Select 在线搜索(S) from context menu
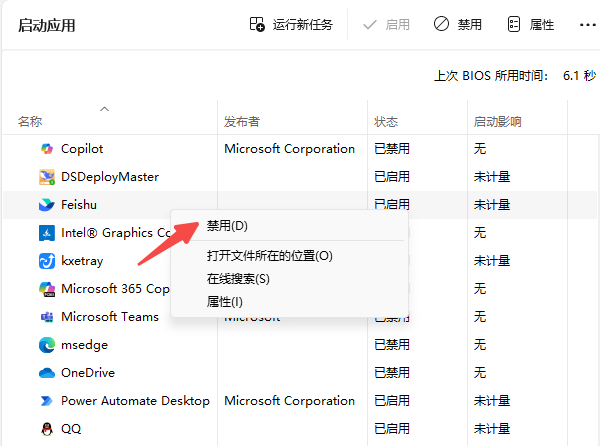Viewport: 600px width, 446px height. click(238, 279)
